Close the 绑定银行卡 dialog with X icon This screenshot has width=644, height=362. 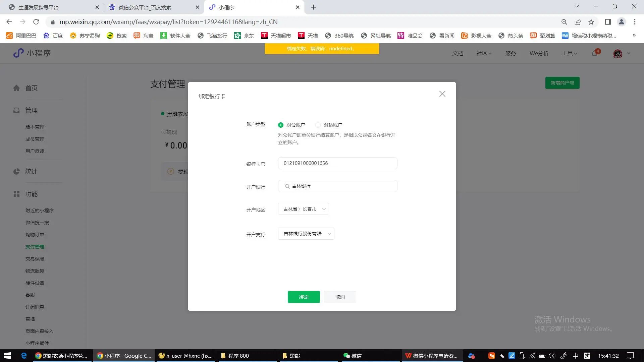(x=442, y=94)
